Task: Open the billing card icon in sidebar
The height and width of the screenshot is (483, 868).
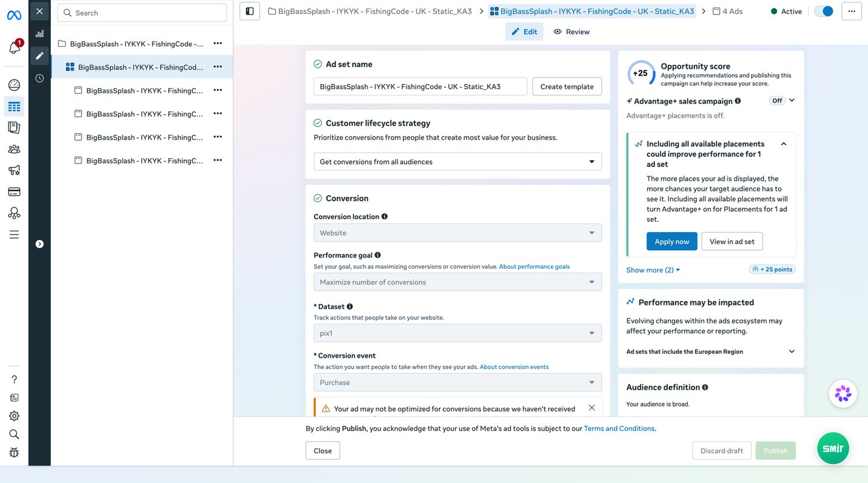Action: [x=14, y=192]
